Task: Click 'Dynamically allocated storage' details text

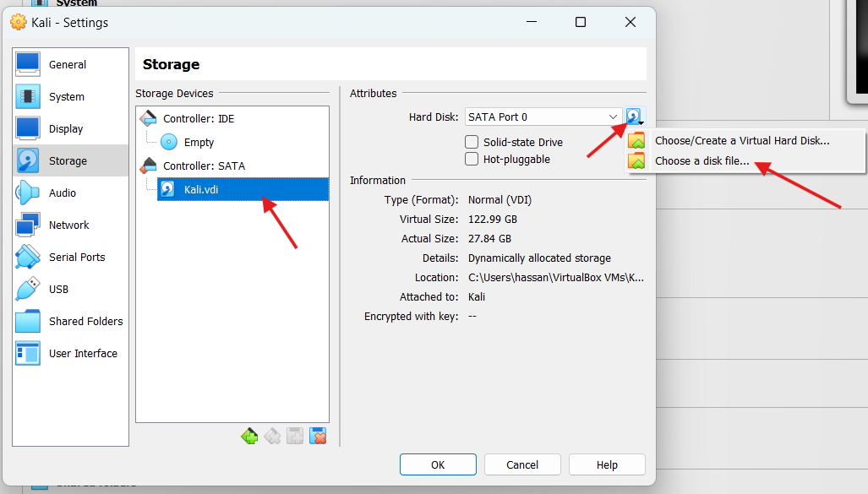Action: 539,258
